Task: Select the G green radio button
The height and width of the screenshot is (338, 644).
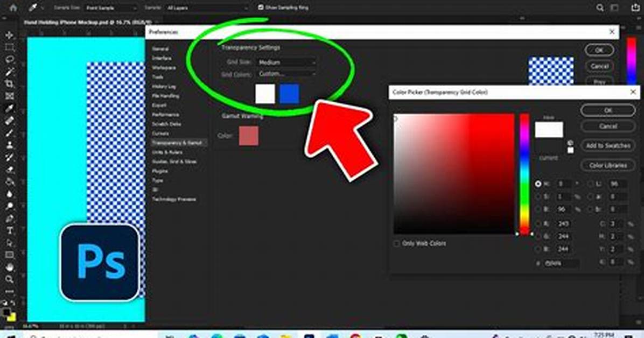Action: [538, 237]
